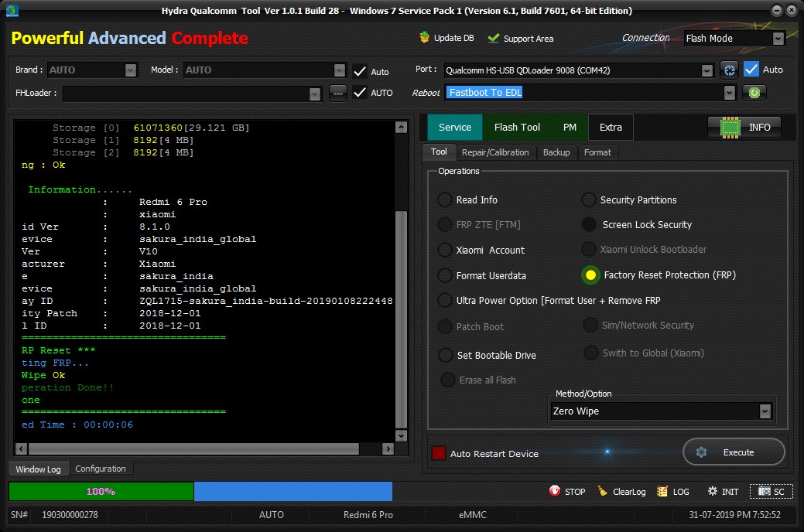The height and width of the screenshot is (532, 804).
Task: Click log vertical scrollbar down arrow
Action: 402,435
